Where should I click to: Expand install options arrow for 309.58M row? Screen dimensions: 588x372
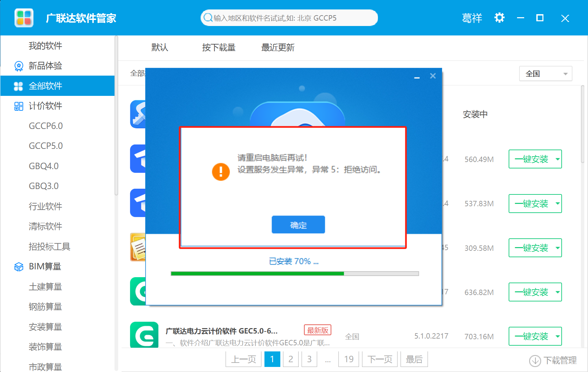coord(558,248)
